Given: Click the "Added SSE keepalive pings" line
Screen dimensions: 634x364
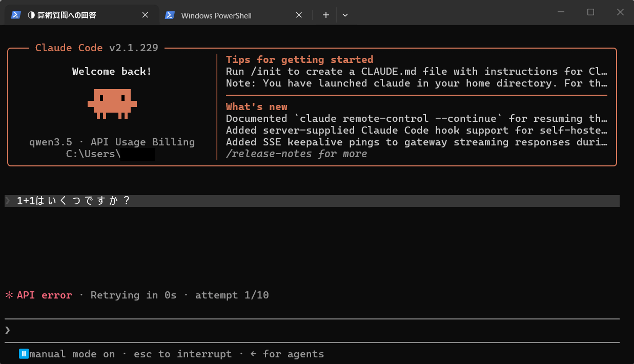Looking at the screenshot, I should [417, 142].
